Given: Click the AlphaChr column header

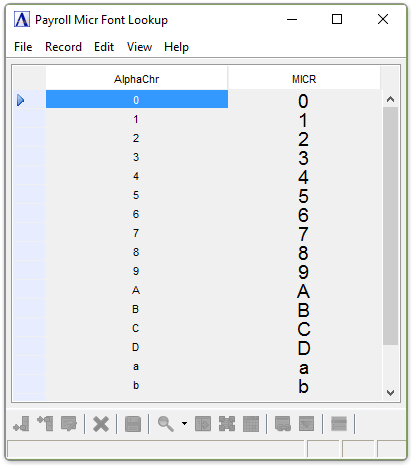Looking at the screenshot, I should [x=137, y=79].
